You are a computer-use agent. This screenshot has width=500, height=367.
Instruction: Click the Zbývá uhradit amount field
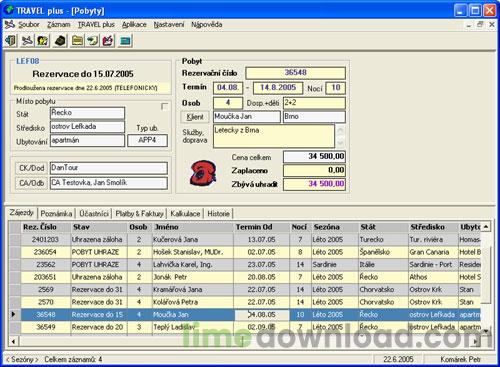click(x=314, y=184)
